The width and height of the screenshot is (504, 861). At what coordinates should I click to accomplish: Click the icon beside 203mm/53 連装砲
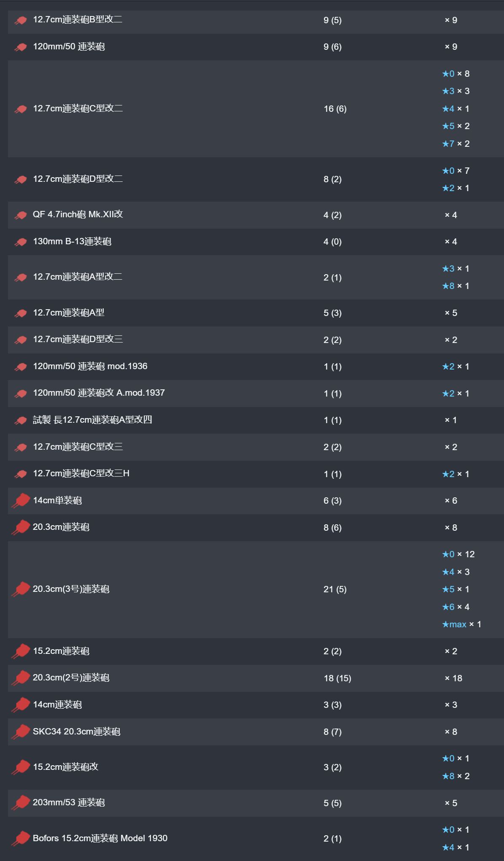(21, 803)
